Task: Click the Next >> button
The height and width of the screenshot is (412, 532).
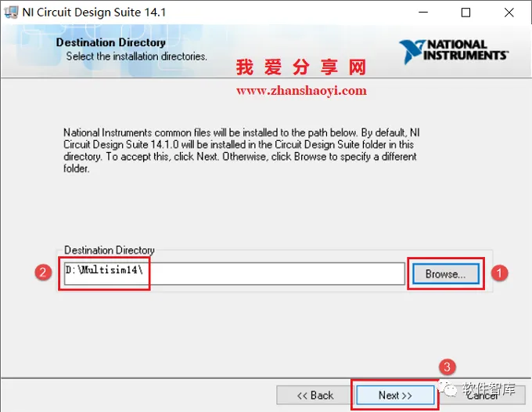Action: (x=395, y=396)
